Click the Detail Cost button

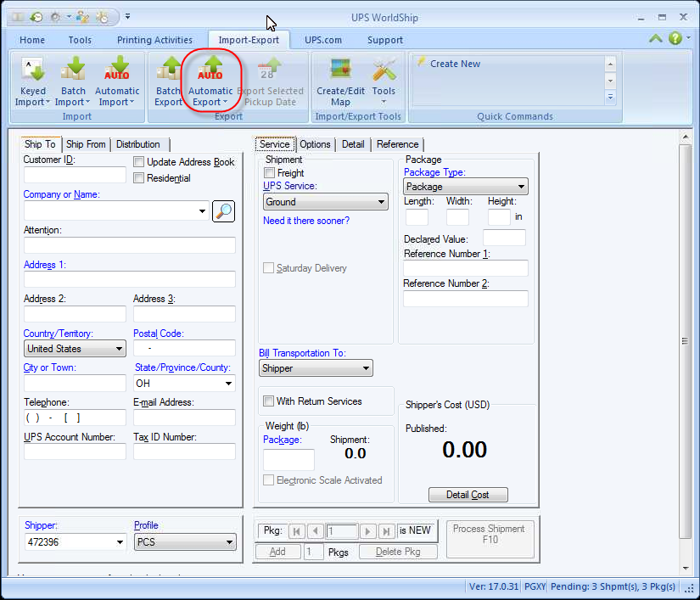468,495
